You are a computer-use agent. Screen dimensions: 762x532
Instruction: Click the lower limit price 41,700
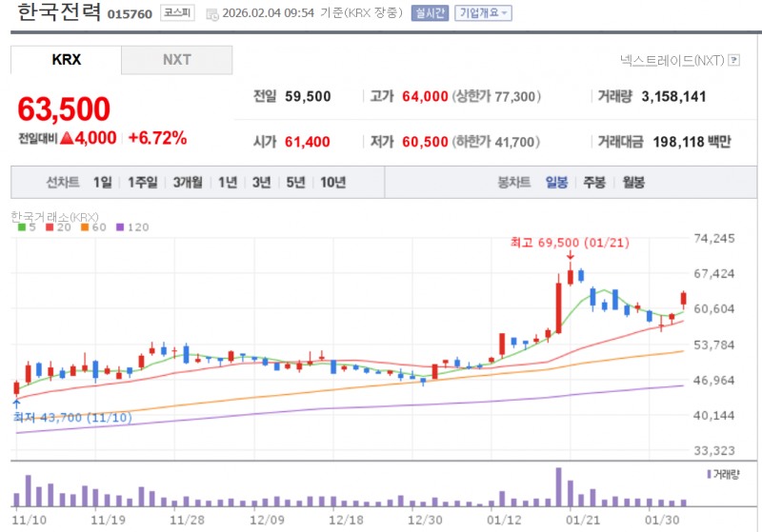click(513, 142)
